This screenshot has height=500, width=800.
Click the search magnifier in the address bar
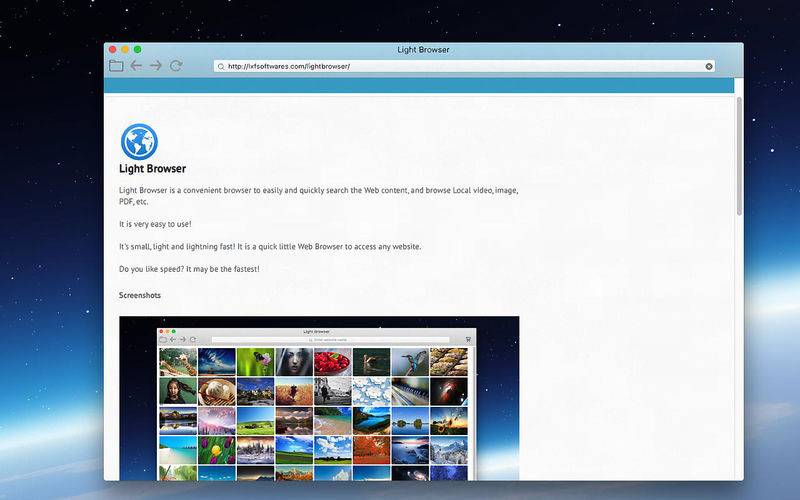(221, 66)
